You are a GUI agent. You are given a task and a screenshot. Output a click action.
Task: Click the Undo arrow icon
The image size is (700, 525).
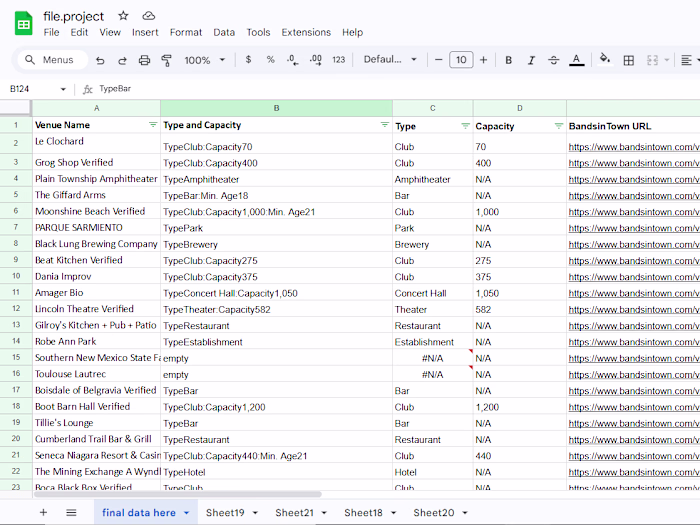pos(100,60)
